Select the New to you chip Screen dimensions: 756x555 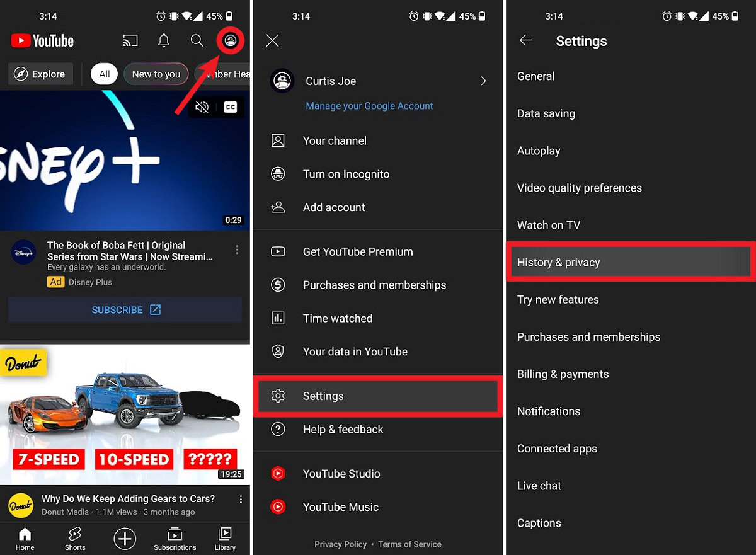156,74
